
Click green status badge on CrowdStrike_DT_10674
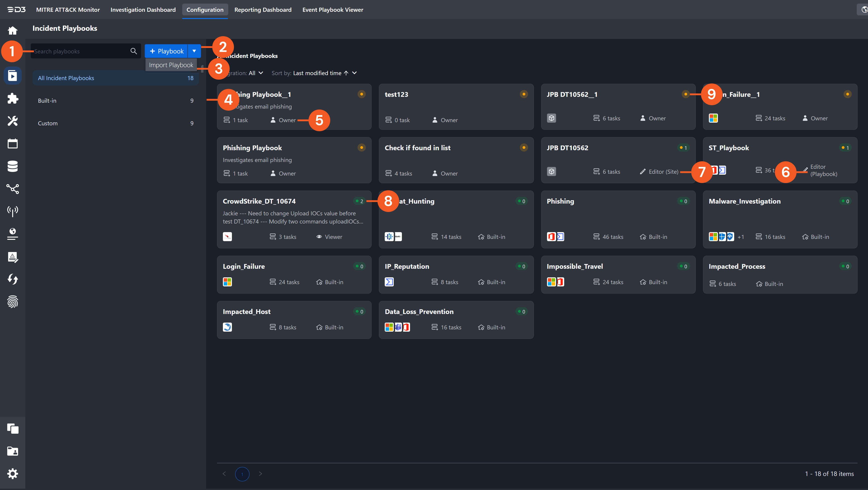pyautogui.click(x=359, y=201)
